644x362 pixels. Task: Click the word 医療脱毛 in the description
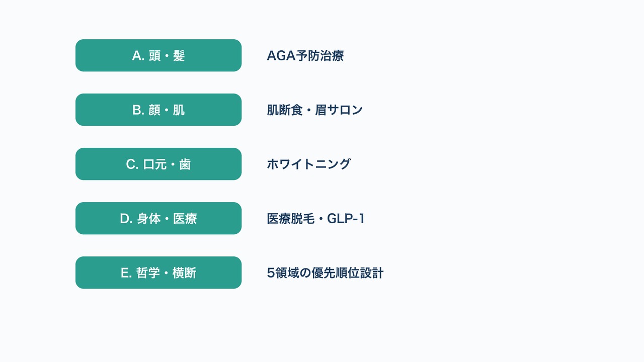click(x=291, y=219)
